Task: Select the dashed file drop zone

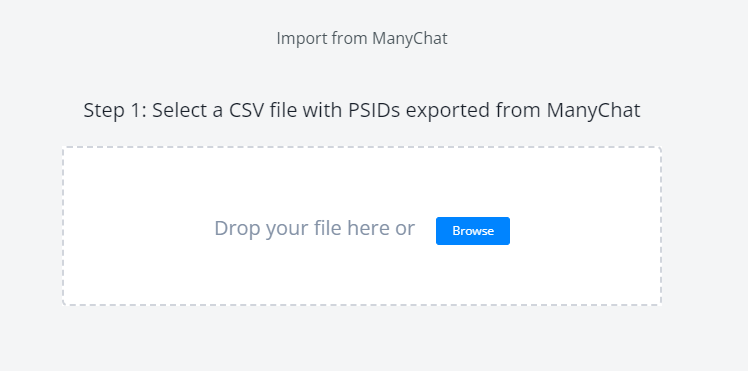Action: tap(362, 226)
